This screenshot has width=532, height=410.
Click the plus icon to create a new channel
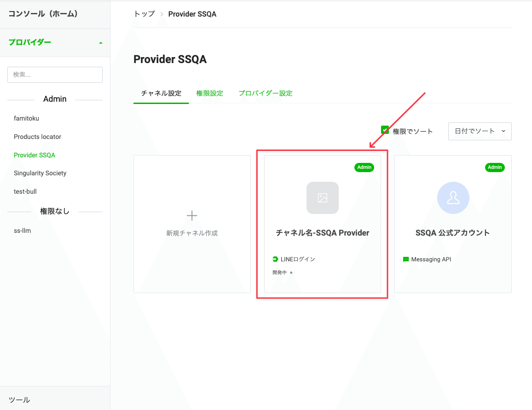192,215
